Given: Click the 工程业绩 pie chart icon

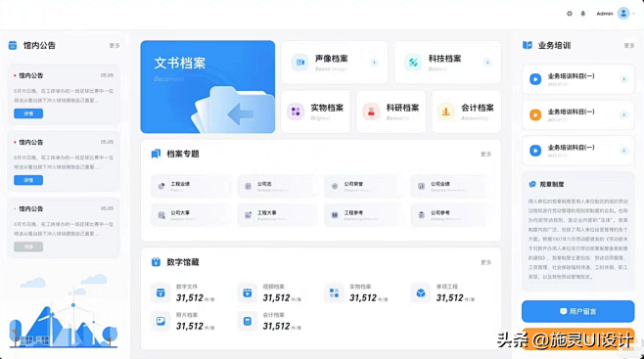Looking at the screenshot, I should [161, 186].
